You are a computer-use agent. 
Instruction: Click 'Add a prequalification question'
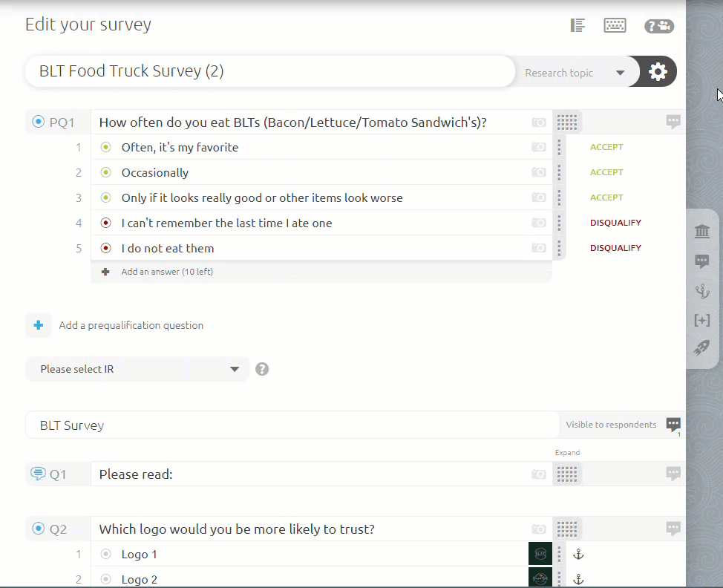pos(131,325)
